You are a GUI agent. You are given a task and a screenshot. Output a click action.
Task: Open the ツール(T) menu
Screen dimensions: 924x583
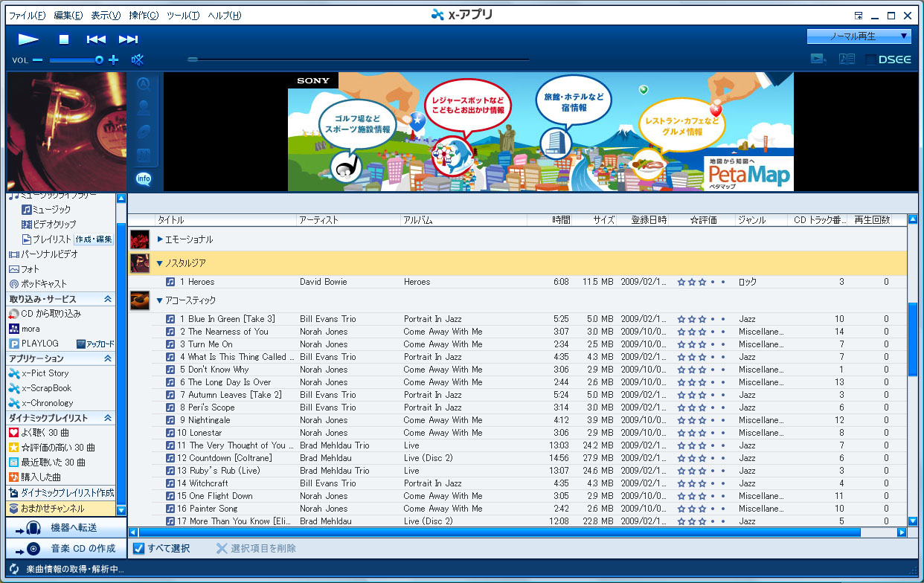183,16
